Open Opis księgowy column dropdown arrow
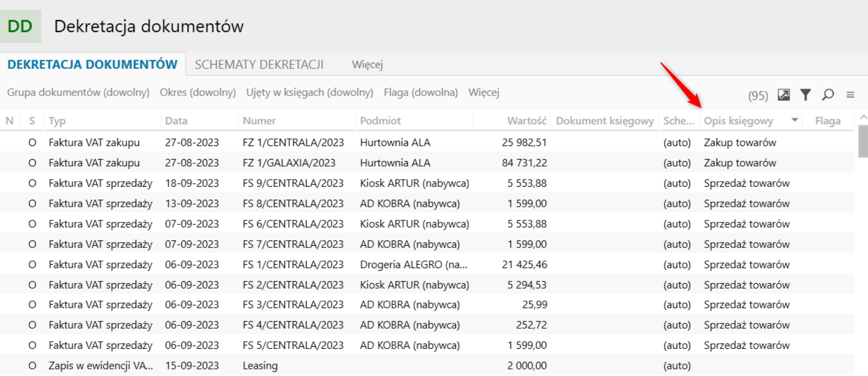 795,120
